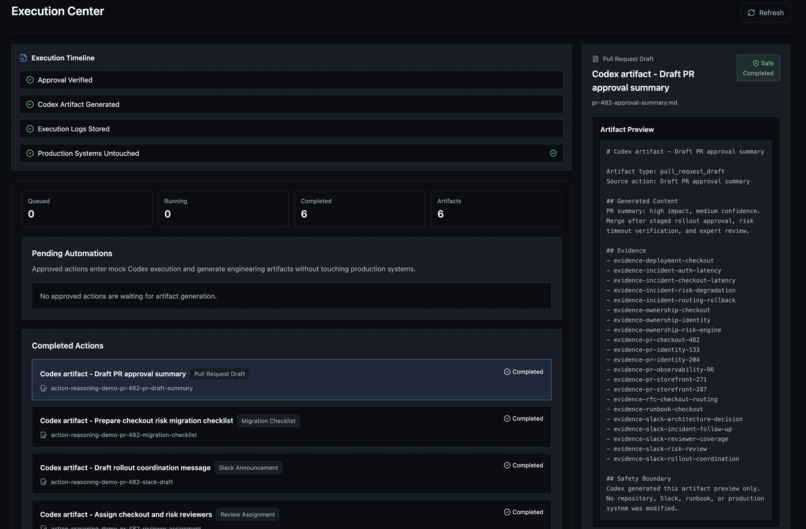Click the Completed Actions heading
The image size is (806, 529).
[x=67, y=346]
